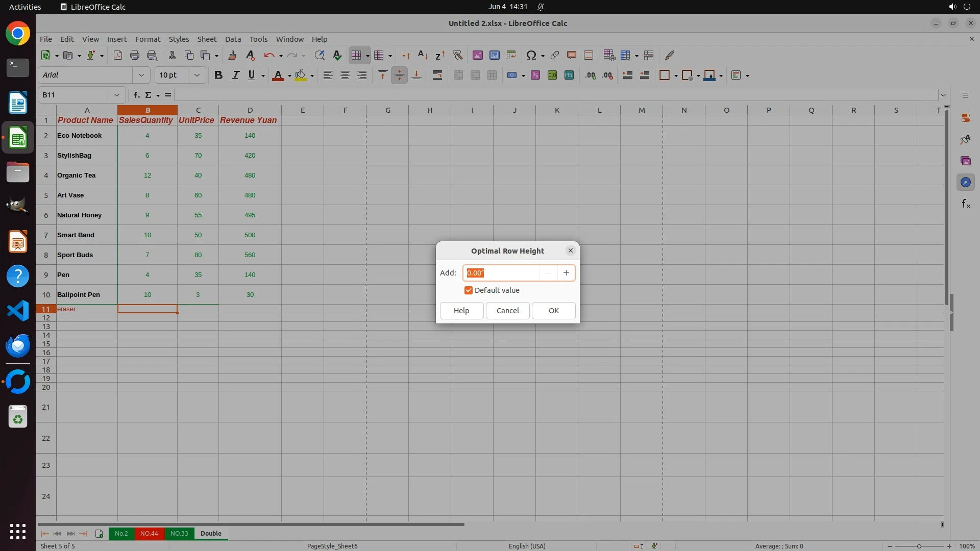
Task: Click the AutoFilter icon
Action: click(x=457, y=55)
